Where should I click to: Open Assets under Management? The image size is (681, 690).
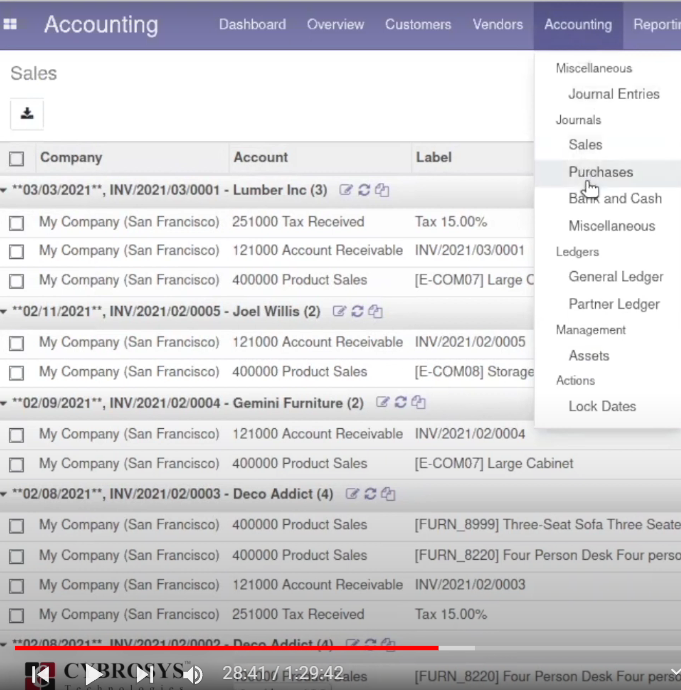(589, 356)
